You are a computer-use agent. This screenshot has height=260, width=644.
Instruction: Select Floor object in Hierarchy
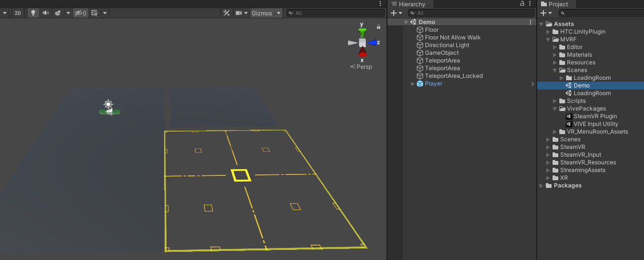click(x=432, y=30)
